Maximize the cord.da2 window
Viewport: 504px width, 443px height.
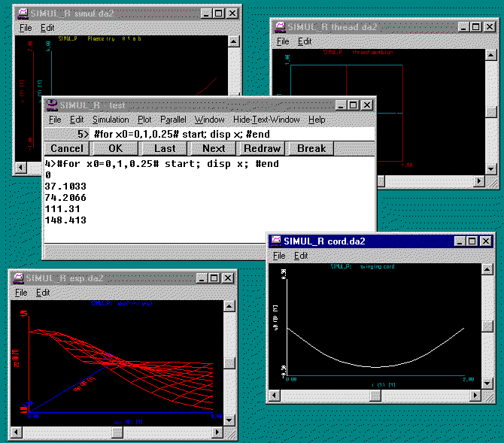click(x=472, y=241)
